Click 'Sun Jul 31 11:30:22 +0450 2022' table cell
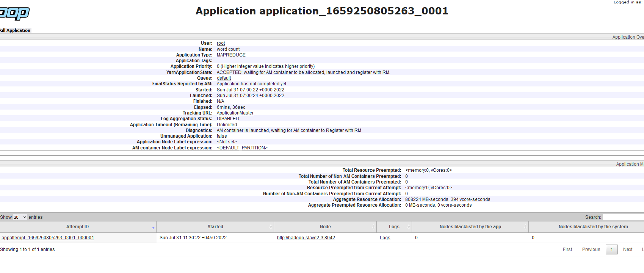Image resolution: width=644 pixels, height=273 pixels. pos(193,238)
